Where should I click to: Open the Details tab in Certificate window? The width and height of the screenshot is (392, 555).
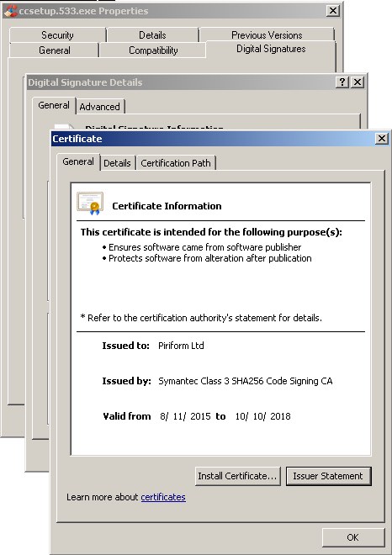pos(117,163)
